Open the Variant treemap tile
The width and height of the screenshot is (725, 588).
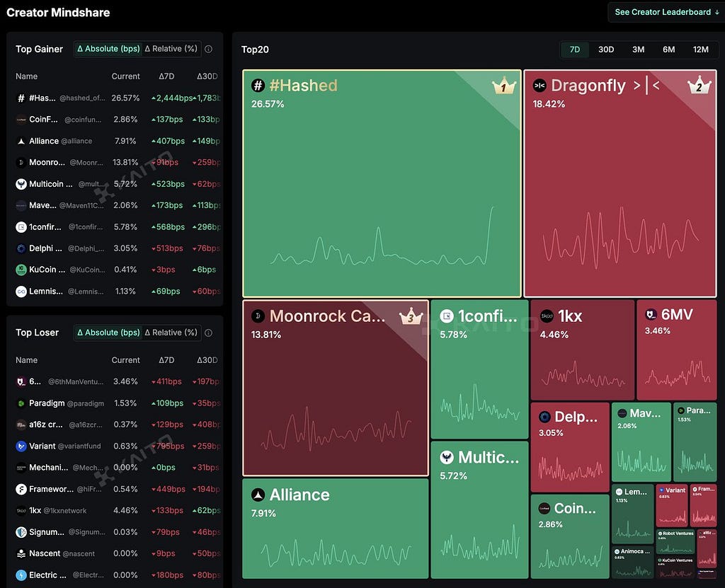[x=672, y=506]
